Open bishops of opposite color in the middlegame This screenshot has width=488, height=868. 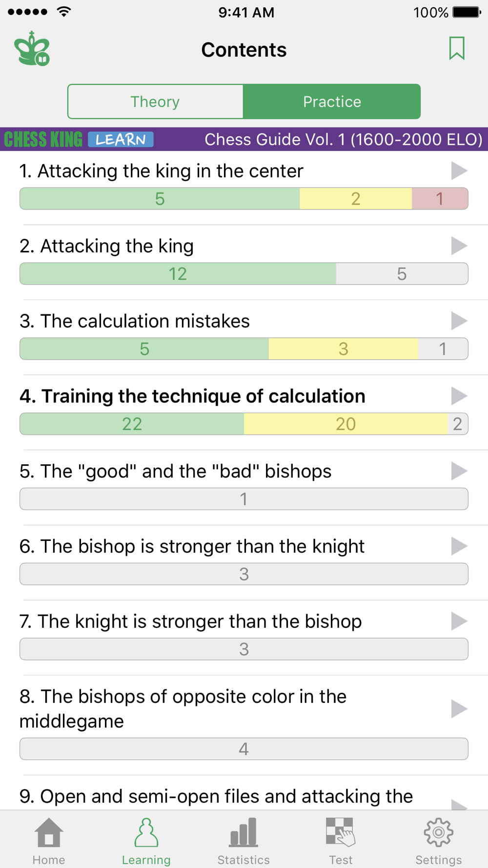pos(183,709)
